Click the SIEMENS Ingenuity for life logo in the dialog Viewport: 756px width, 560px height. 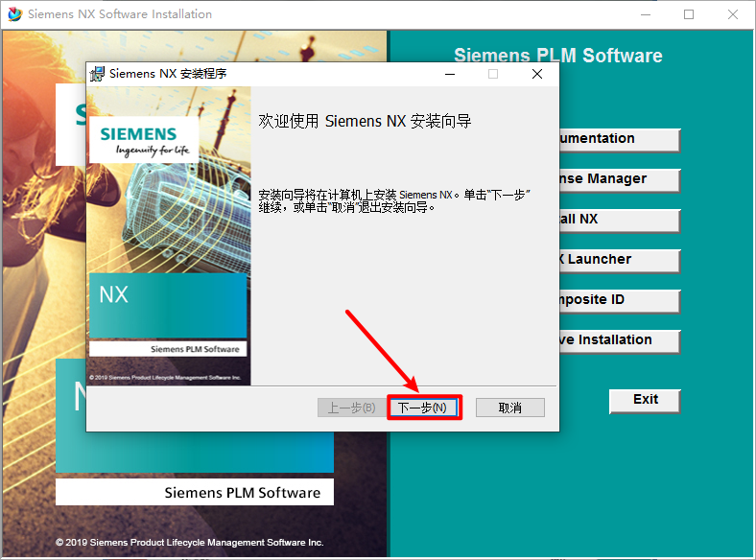click(x=144, y=140)
